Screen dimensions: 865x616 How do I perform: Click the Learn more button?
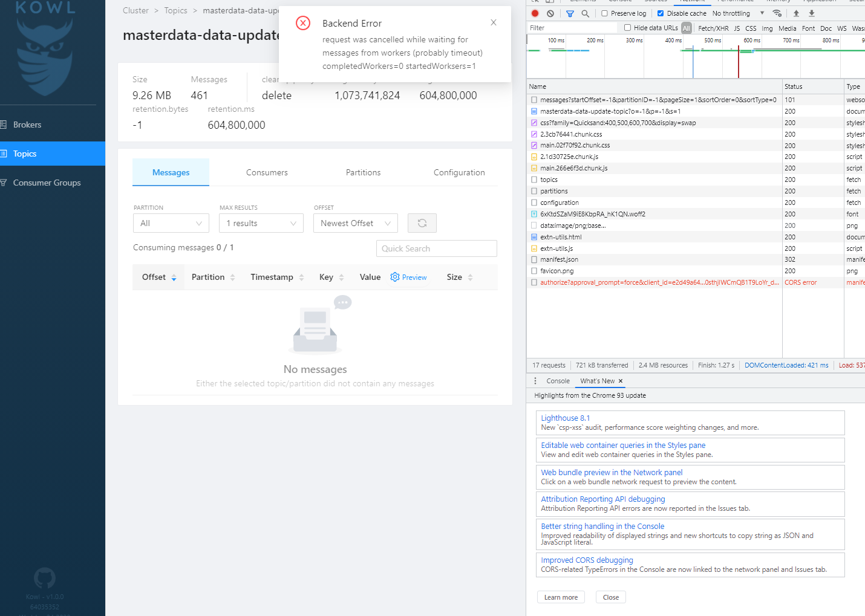[x=561, y=597]
